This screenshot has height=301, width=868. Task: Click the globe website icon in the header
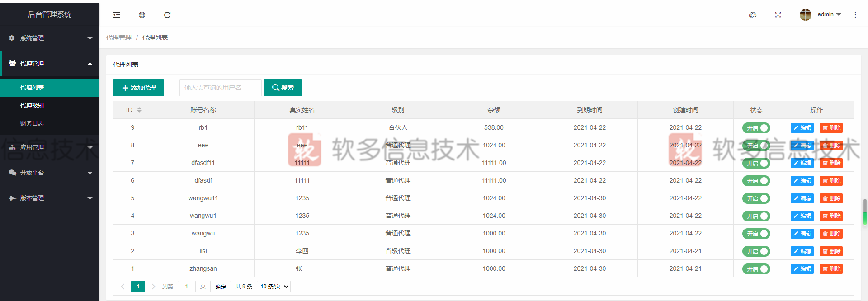[x=142, y=15]
